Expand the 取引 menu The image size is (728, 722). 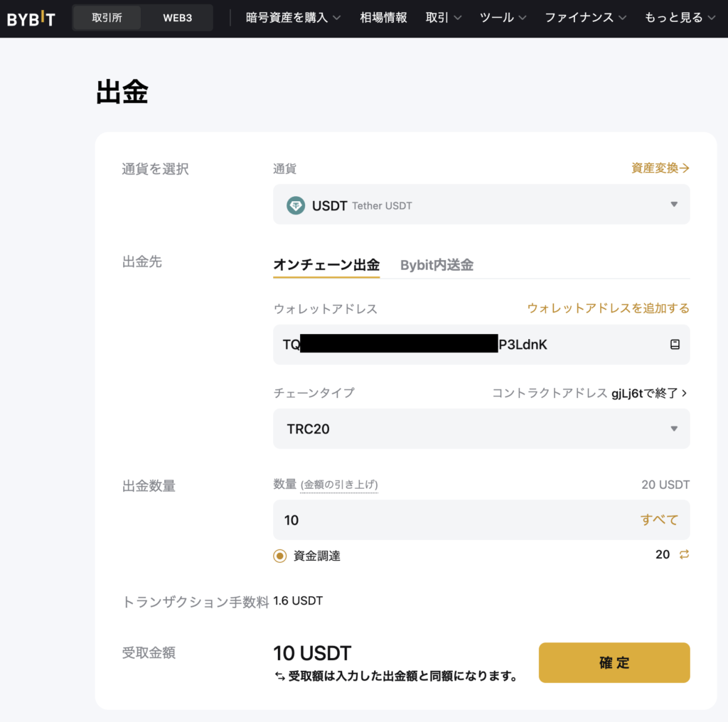pyautogui.click(x=443, y=18)
